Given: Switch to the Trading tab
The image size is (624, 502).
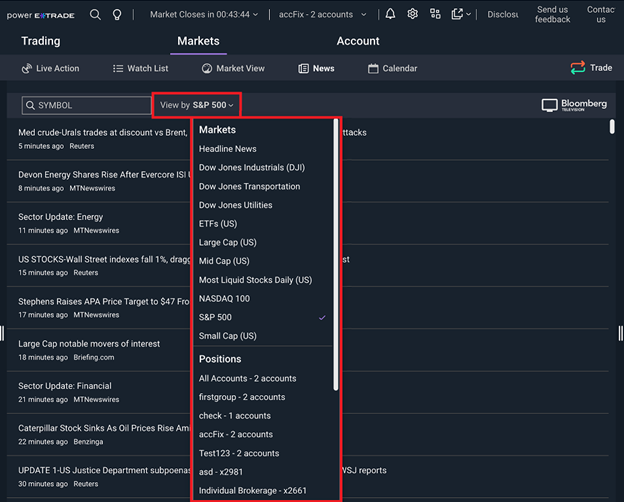Looking at the screenshot, I should [x=41, y=41].
